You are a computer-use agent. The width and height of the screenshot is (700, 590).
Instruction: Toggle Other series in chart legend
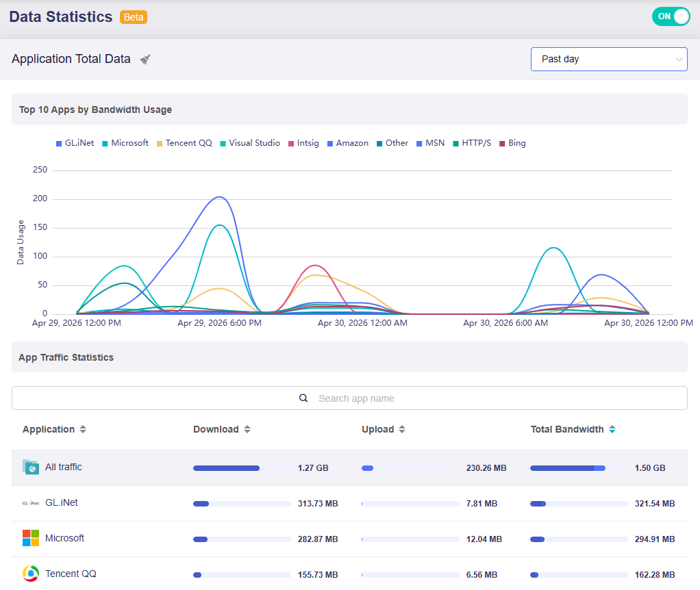click(392, 143)
